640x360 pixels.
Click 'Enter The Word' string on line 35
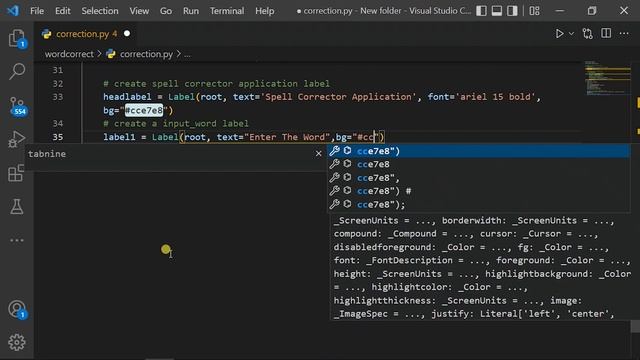pos(287,137)
